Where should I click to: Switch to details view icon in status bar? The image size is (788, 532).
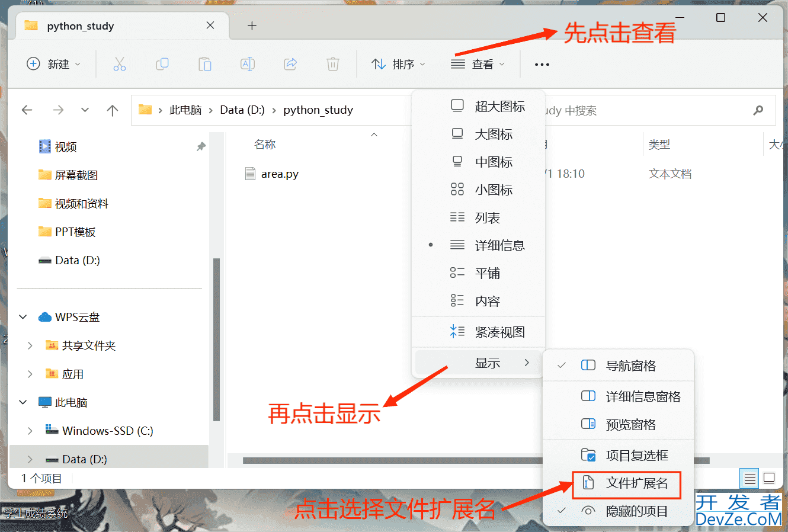749,478
